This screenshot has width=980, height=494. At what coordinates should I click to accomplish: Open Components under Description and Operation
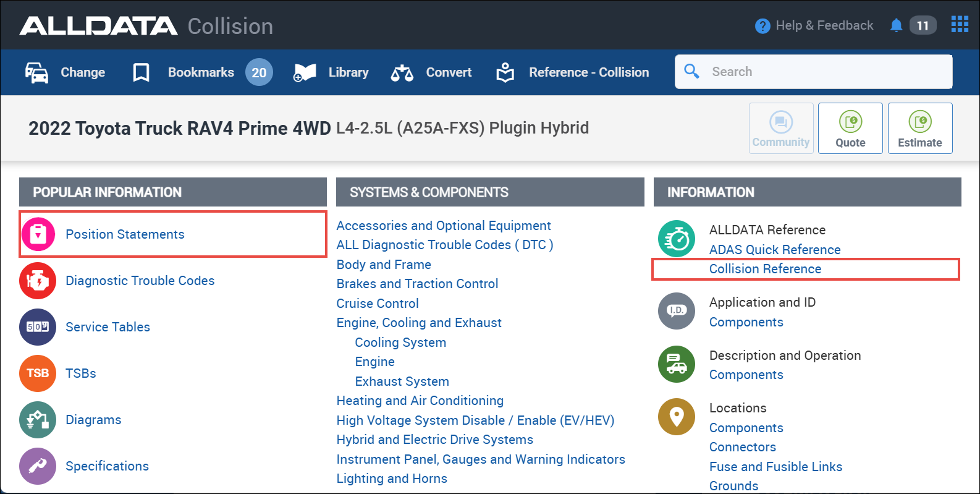[x=746, y=375]
